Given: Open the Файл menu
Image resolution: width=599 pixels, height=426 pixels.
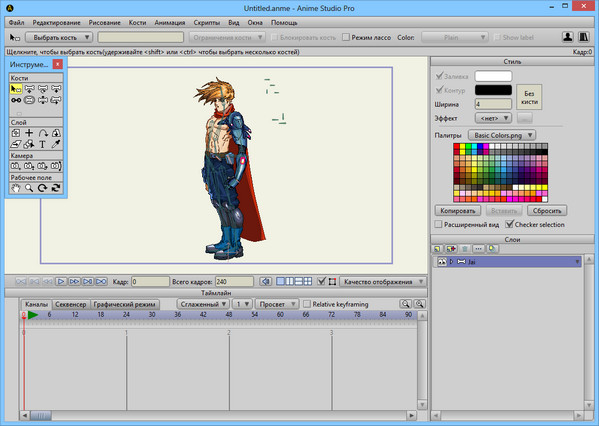Looking at the screenshot, I should coord(16,23).
